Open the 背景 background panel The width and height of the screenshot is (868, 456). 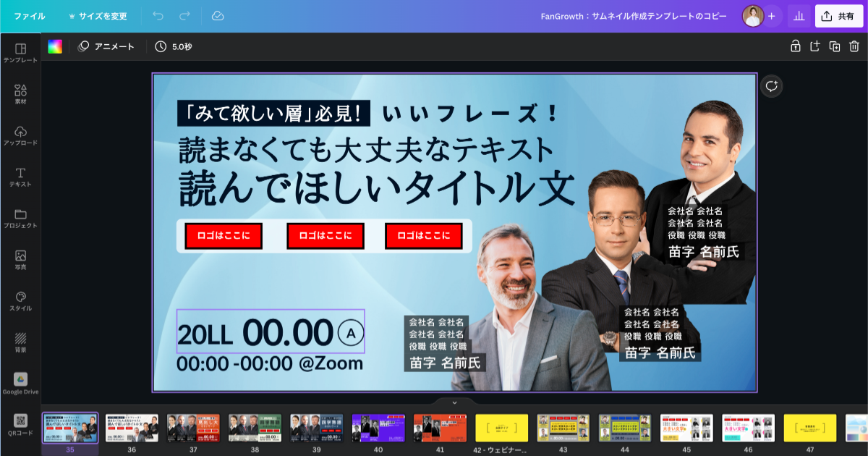click(x=20, y=342)
